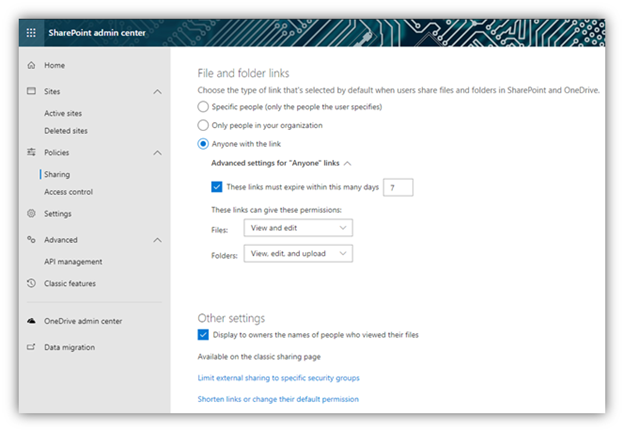
Task: Toggle Display to owners viewer names checkbox
Action: coord(203,335)
